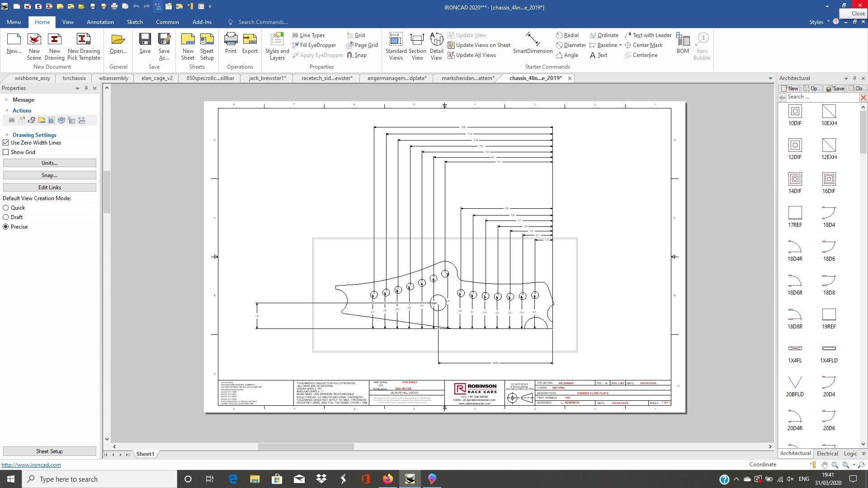Click the Export icon
The width and height of the screenshot is (868, 488).
tap(250, 44)
